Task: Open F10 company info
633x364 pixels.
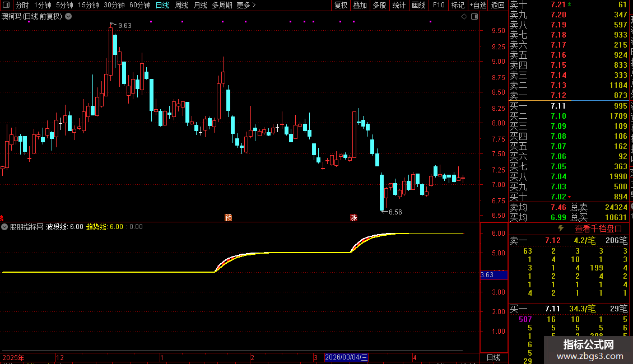Action: pos(439,5)
